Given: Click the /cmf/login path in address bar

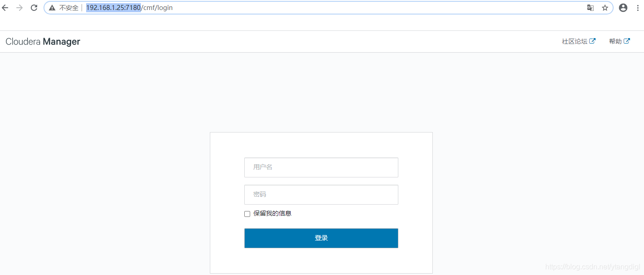Looking at the screenshot, I should click(x=157, y=8).
